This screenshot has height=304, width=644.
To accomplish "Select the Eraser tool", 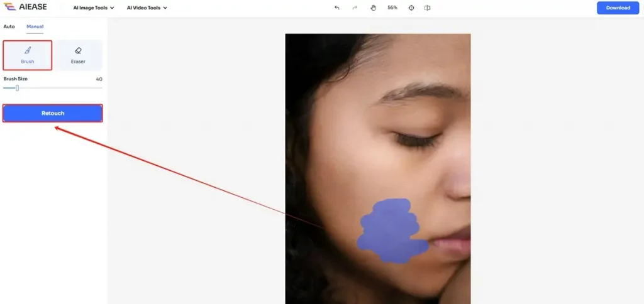I will [x=78, y=55].
